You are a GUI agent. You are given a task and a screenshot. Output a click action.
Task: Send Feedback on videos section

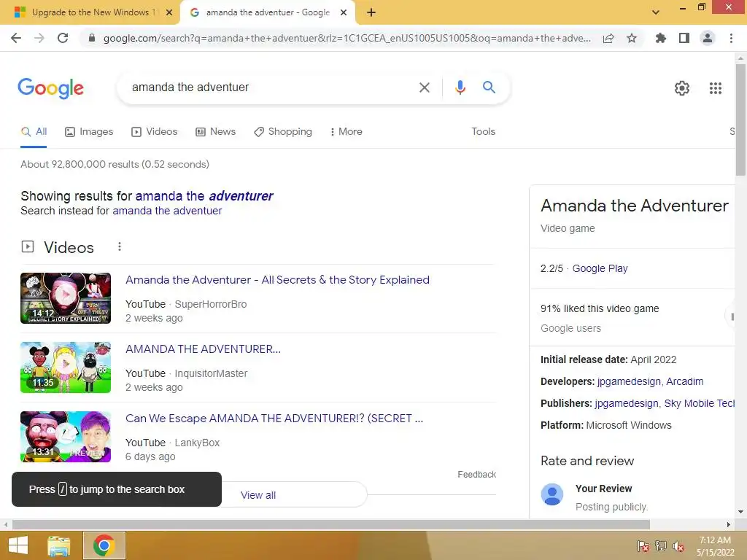(476, 474)
